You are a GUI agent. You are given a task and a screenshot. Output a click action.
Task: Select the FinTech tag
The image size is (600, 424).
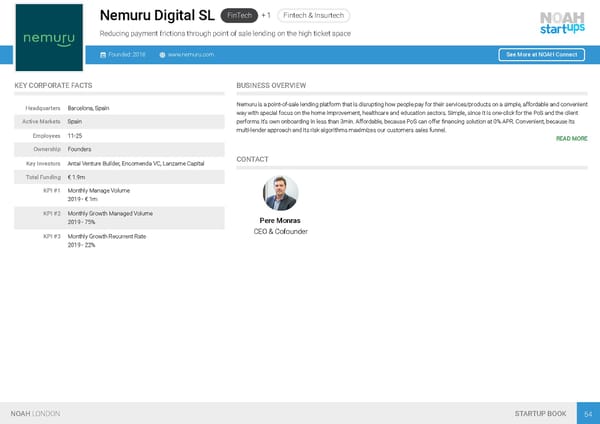[239, 16]
